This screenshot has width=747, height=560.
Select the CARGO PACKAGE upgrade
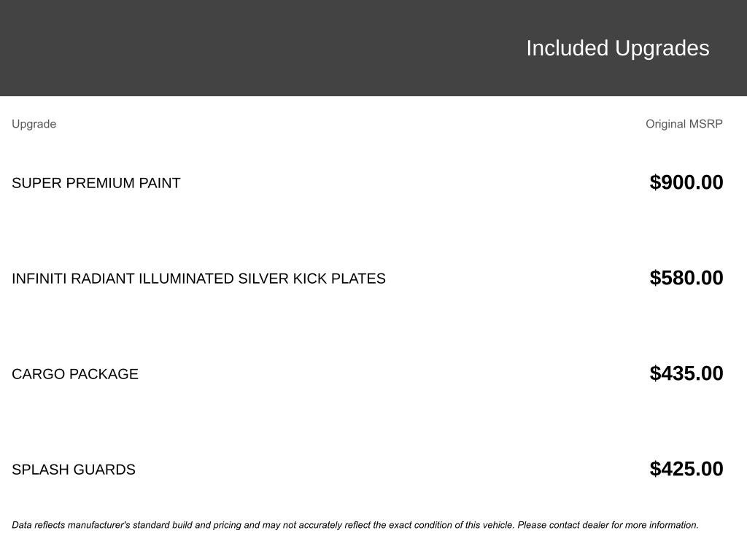(75, 374)
